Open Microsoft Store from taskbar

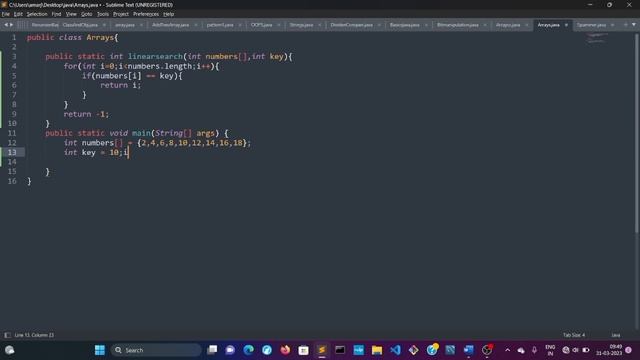[x=303, y=350]
